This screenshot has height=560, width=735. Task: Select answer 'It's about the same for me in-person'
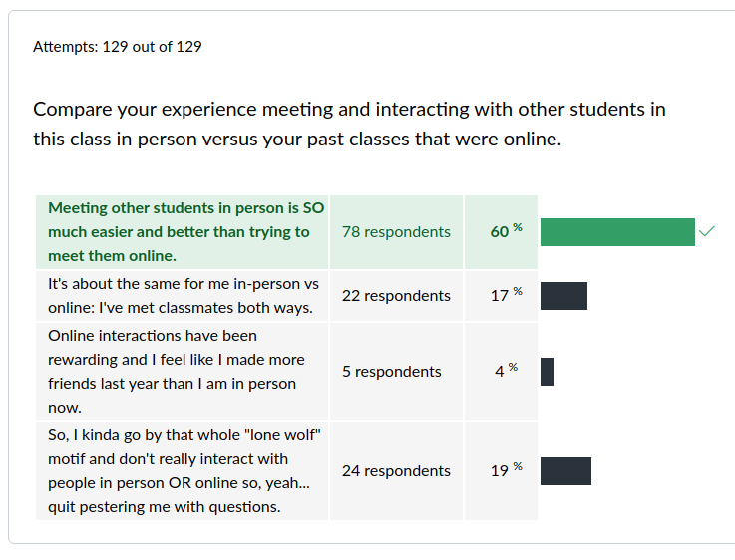click(x=184, y=296)
